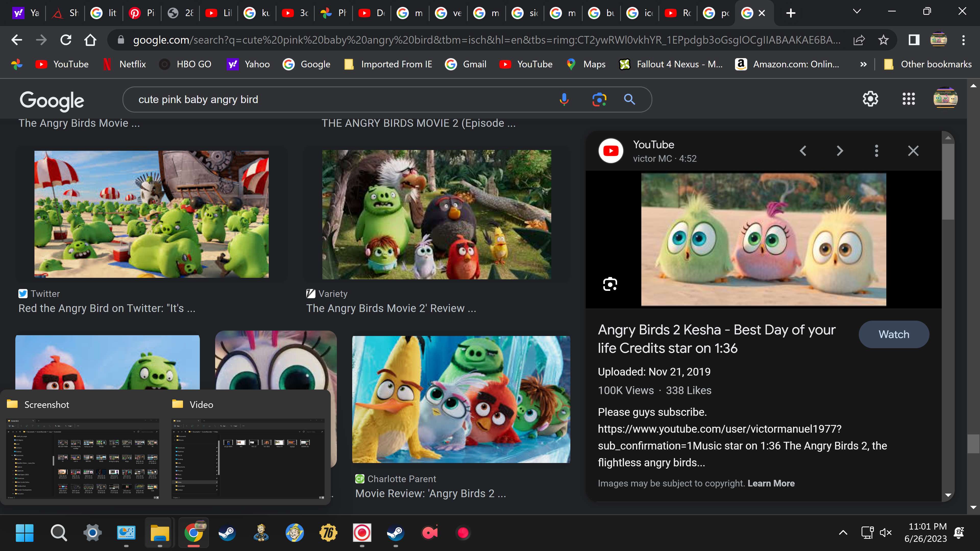Open Fallout 4 Nexus bookmark
Image resolution: width=980 pixels, height=551 pixels.
coord(671,64)
